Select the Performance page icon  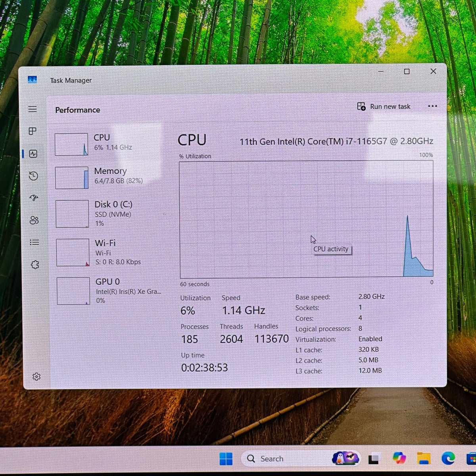pos(33,154)
